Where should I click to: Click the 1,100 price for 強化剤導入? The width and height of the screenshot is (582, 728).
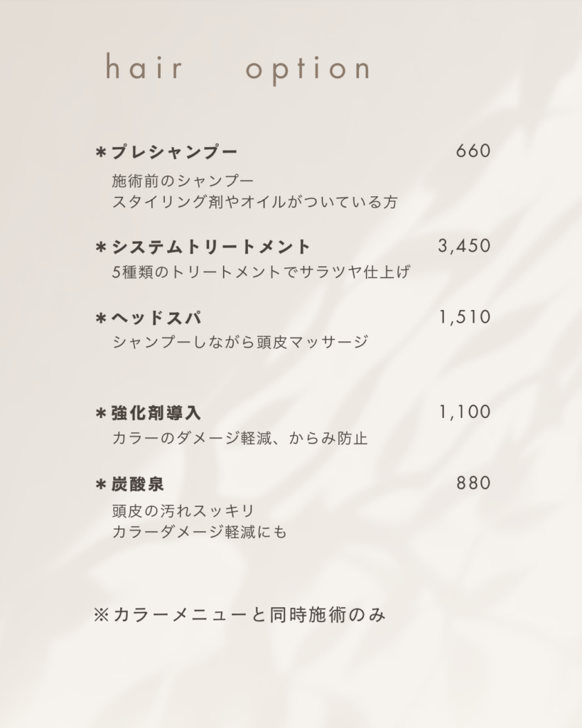point(465,412)
